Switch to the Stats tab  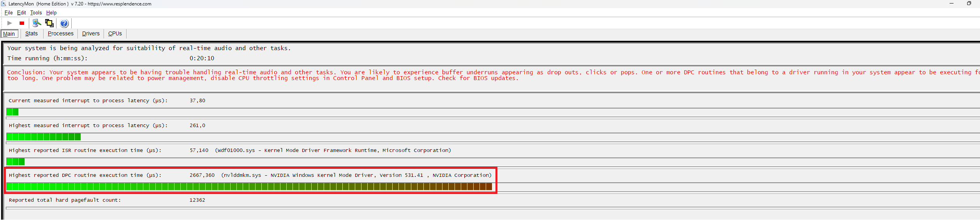32,34
